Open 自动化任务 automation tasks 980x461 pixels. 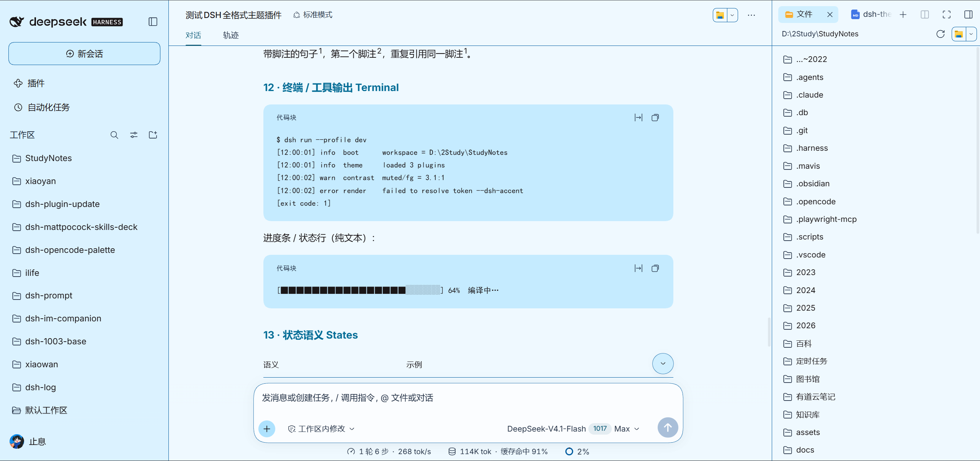(42, 108)
